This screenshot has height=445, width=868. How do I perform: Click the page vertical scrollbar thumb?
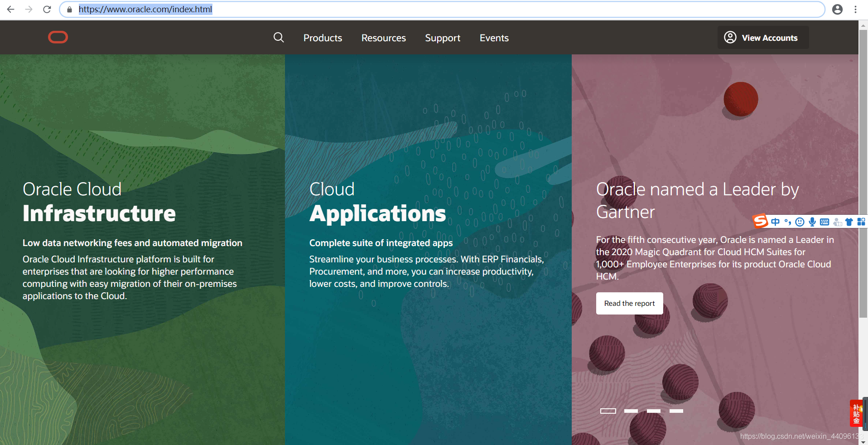tap(863, 174)
